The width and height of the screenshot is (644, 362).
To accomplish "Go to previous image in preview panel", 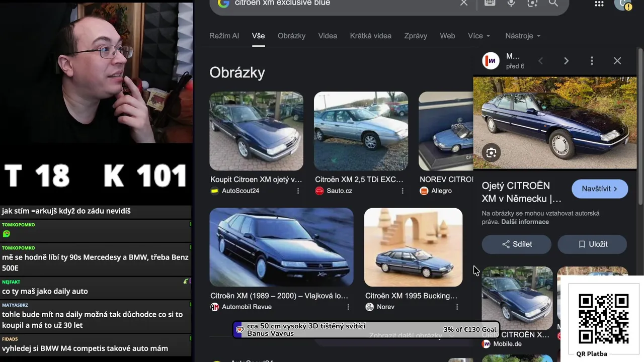I will point(540,61).
